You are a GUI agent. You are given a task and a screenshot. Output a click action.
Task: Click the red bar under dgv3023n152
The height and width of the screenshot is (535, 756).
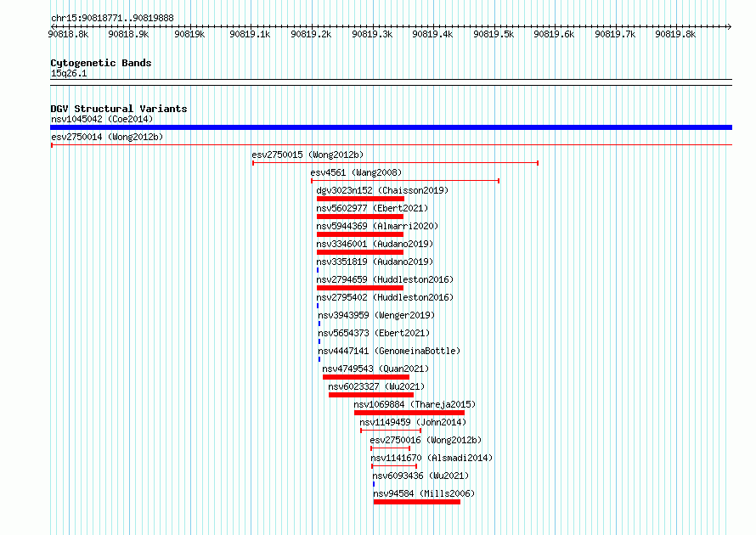coord(360,199)
